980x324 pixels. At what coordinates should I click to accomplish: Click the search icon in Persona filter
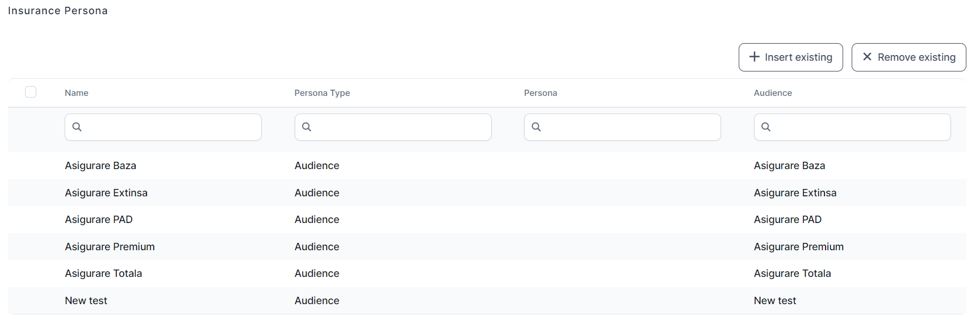click(x=536, y=127)
